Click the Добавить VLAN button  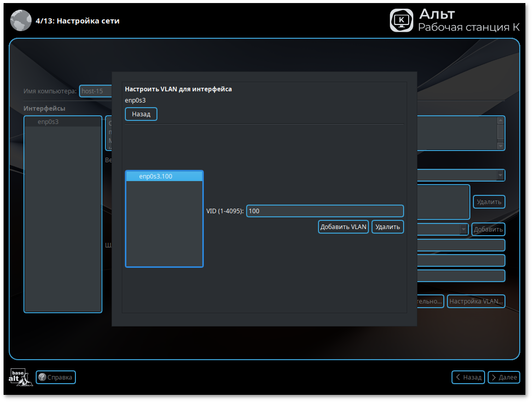pyautogui.click(x=343, y=227)
